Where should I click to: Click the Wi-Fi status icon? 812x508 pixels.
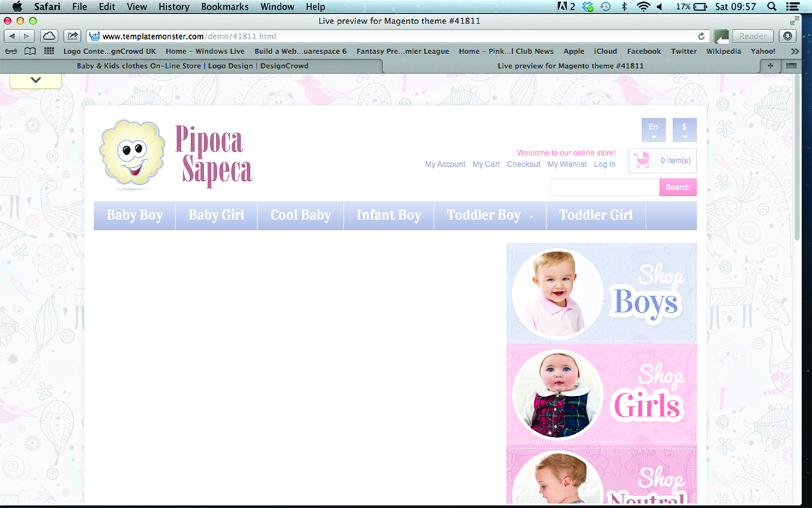pyautogui.click(x=643, y=7)
